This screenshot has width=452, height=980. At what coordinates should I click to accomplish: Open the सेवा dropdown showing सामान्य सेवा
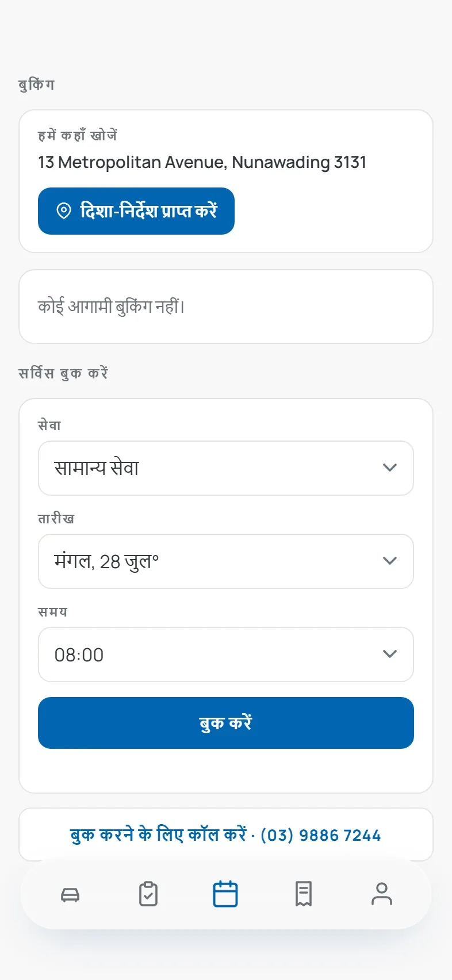pos(226,468)
